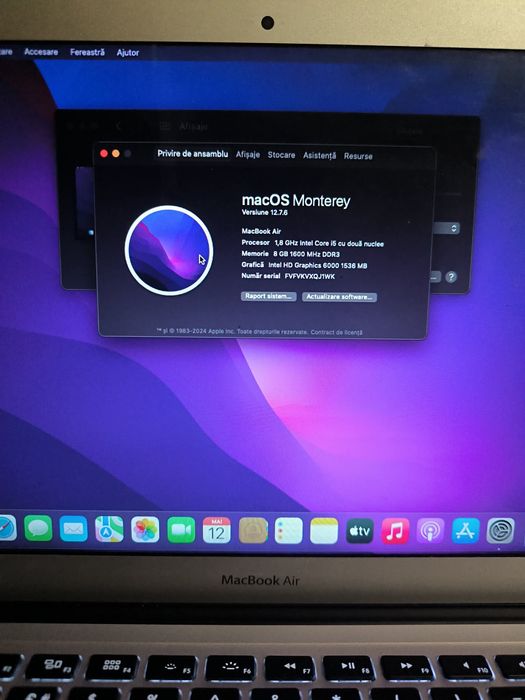
Task: Show all preferences grid in Afișaje window
Action: coord(165,126)
